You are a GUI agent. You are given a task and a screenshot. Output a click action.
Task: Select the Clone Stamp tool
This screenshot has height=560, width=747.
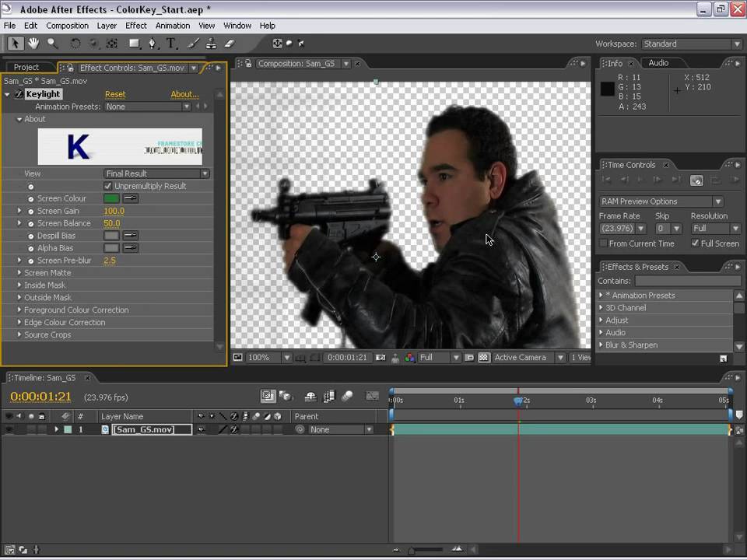pyautogui.click(x=211, y=44)
